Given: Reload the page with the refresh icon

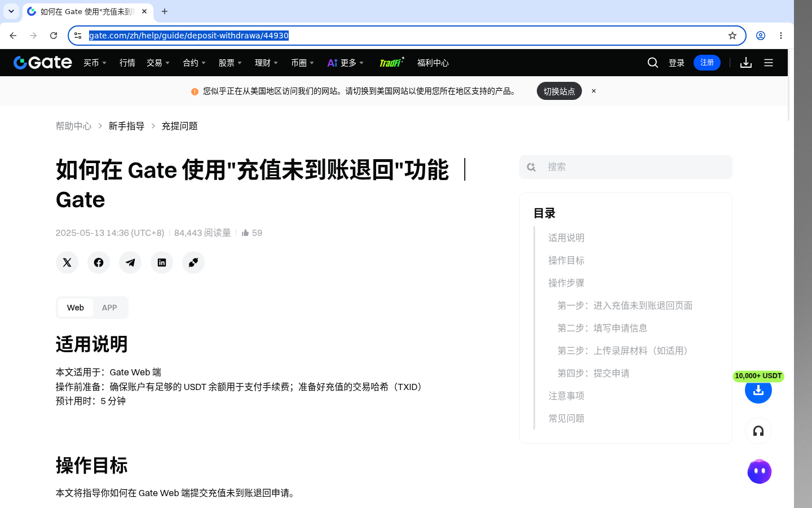Looking at the screenshot, I should (x=54, y=36).
